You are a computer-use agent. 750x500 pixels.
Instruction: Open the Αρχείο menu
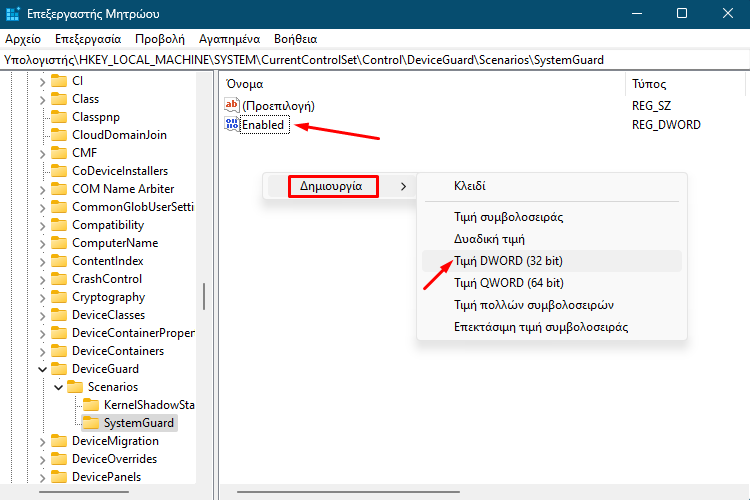23,39
